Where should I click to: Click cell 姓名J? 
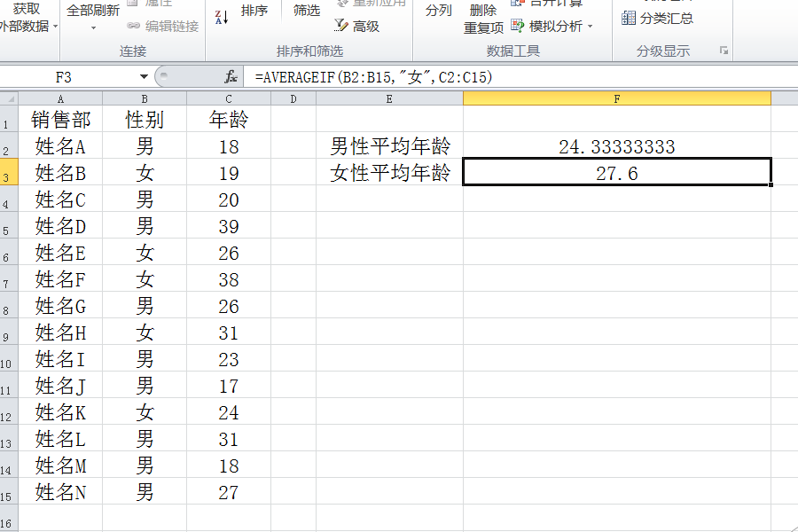tap(60, 385)
